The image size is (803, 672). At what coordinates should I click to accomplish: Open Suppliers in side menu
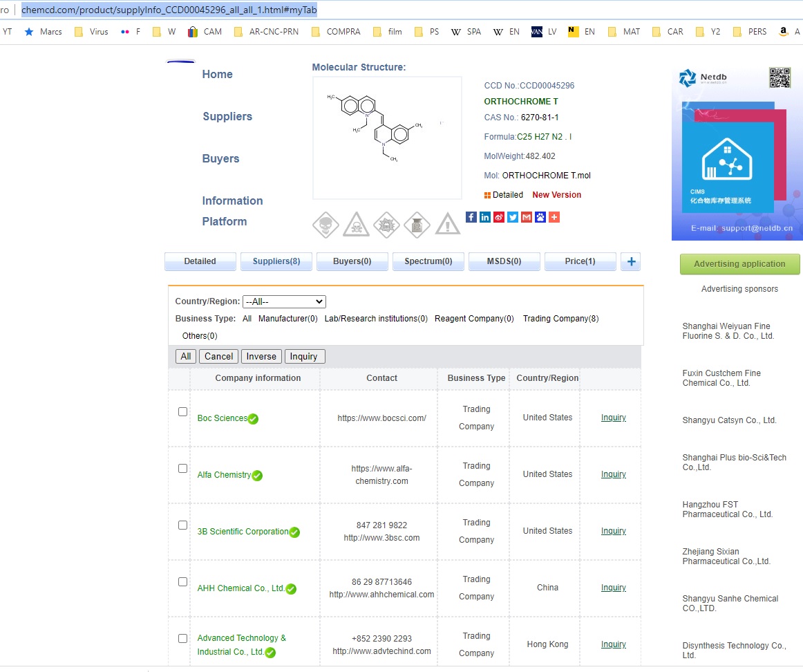[x=227, y=117]
